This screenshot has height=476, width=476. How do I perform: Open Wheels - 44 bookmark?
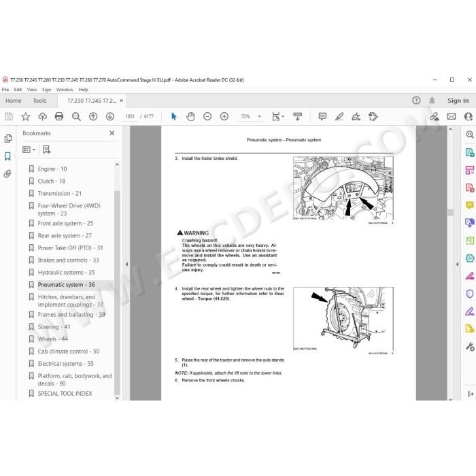[53, 339]
